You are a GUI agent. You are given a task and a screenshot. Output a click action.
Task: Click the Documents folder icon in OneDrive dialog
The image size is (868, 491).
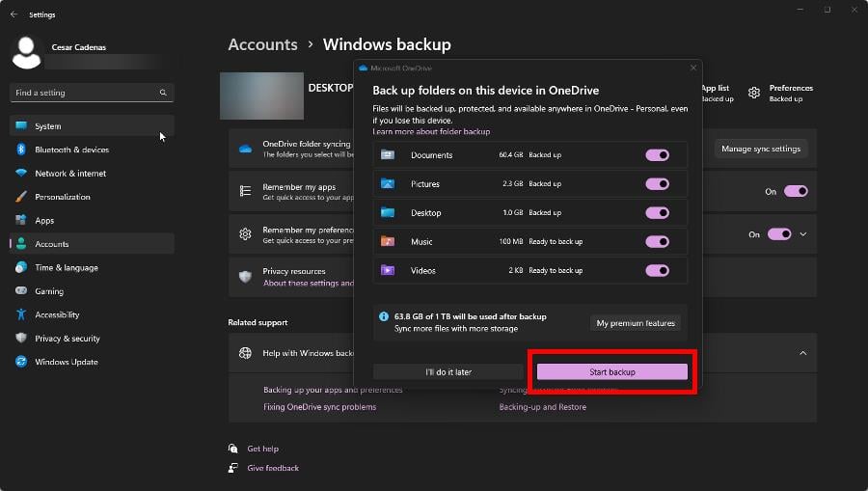click(x=388, y=155)
